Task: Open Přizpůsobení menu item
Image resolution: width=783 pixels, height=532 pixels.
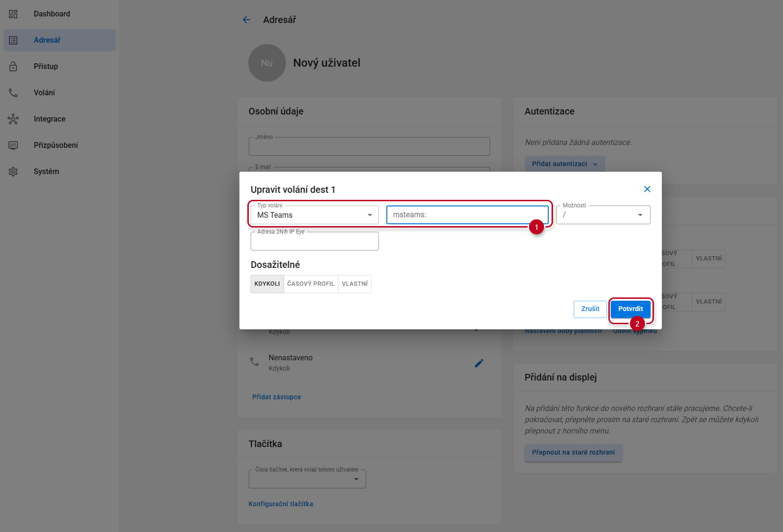Action: (x=60, y=145)
